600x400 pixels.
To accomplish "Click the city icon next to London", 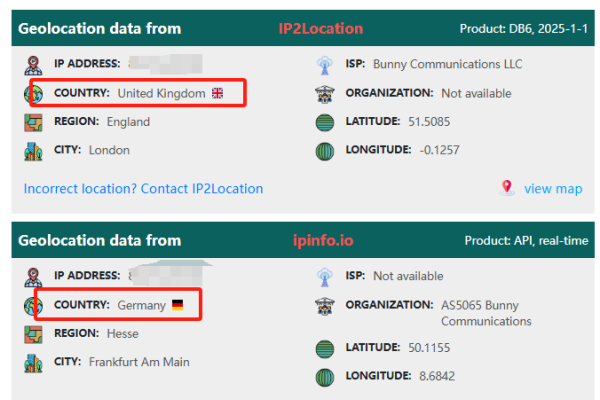I will [33, 151].
